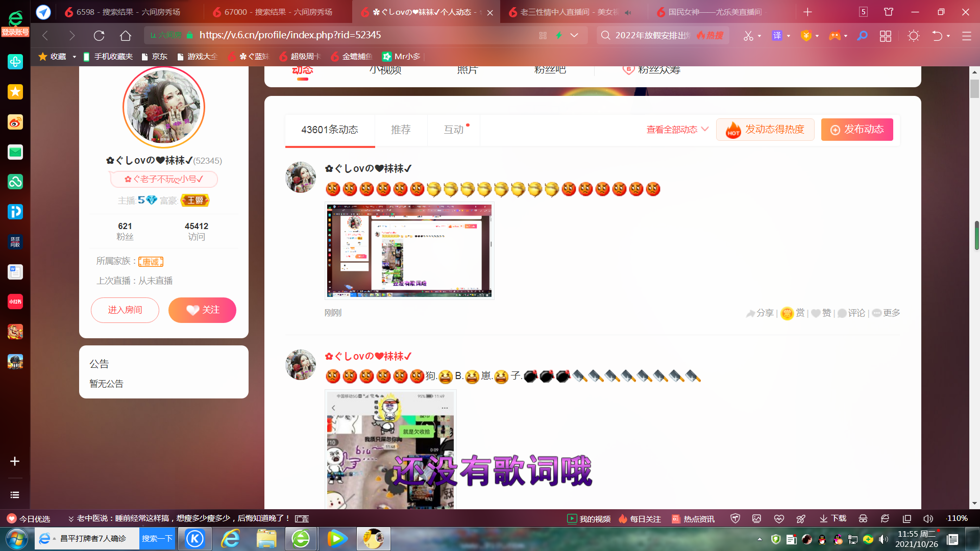Click the 关注 follow button
The width and height of the screenshot is (980, 551).
click(x=202, y=310)
